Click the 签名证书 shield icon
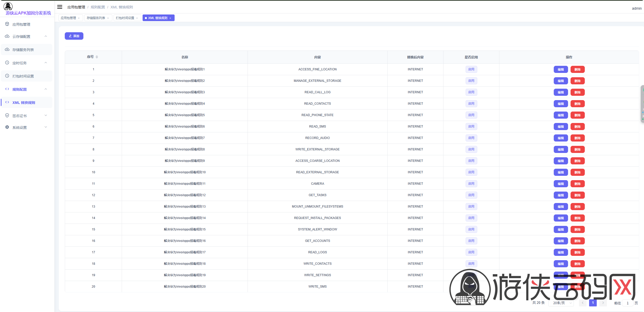This screenshot has width=644, height=312. pyautogui.click(x=7, y=116)
